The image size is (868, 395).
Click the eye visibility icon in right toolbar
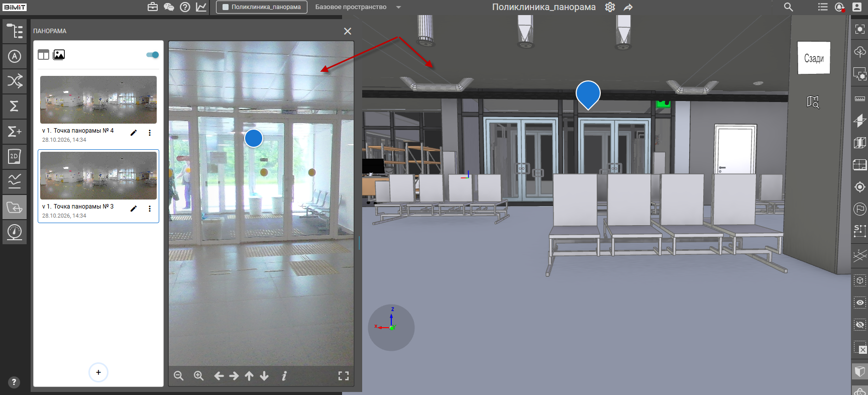click(x=860, y=303)
